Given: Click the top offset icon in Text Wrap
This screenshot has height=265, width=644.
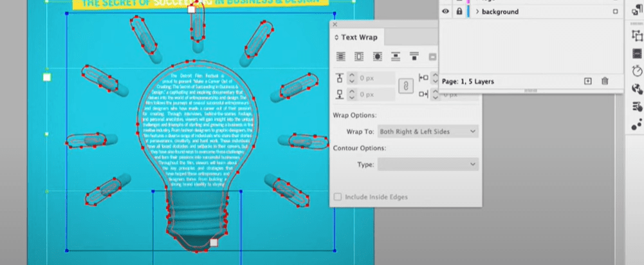Looking at the screenshot, I should pos(340,78).
